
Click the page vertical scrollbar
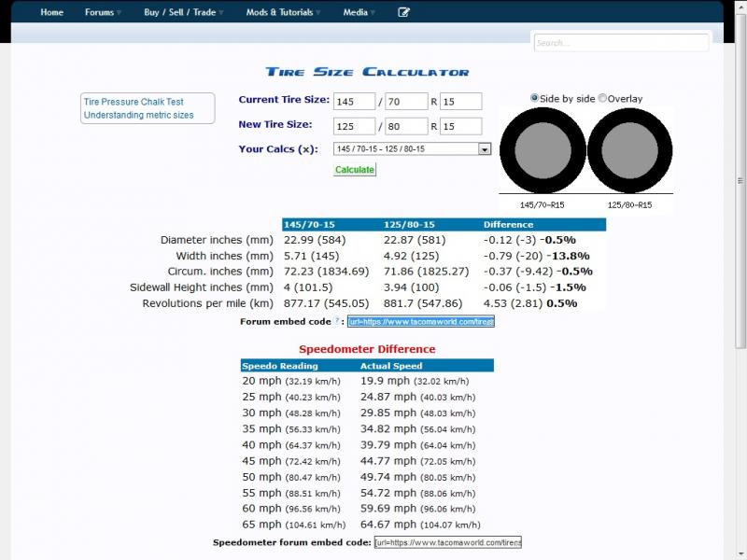tap(740, 181)
